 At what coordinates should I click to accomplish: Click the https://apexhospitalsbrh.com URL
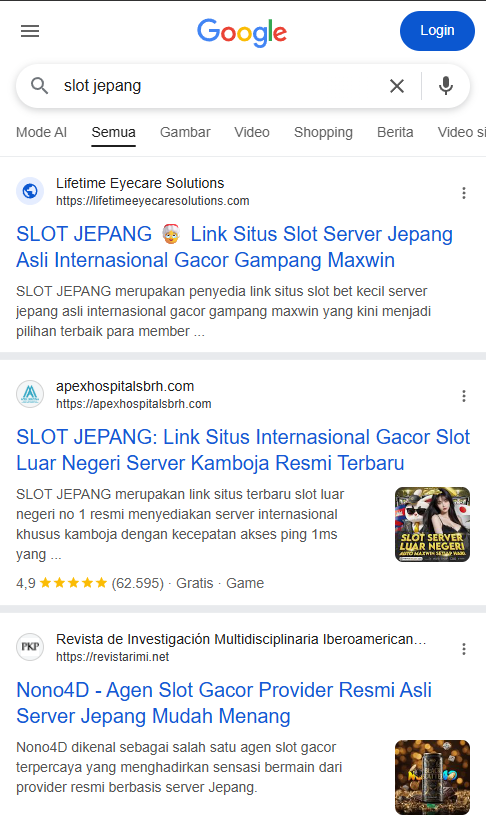(x=134, y=404)
